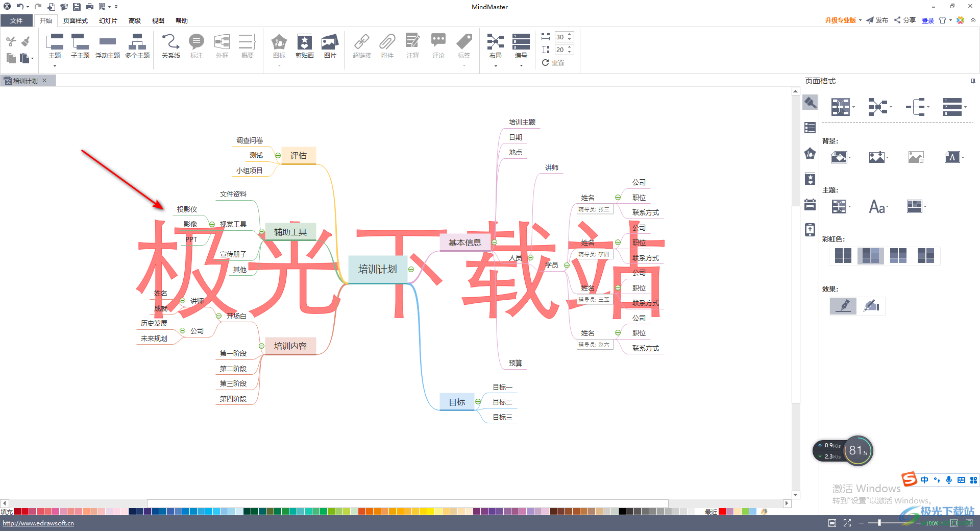
Task: Open the outline list panel in sidebar
Action: [x=810, y=128]
